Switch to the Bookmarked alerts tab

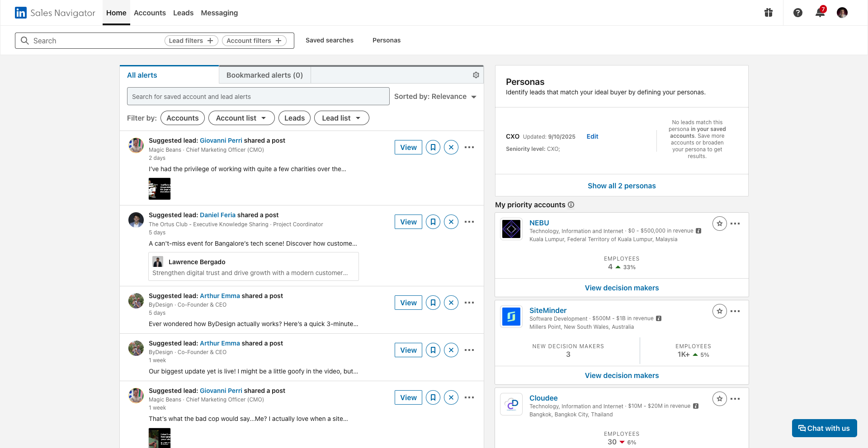click(x=264, y=75)
